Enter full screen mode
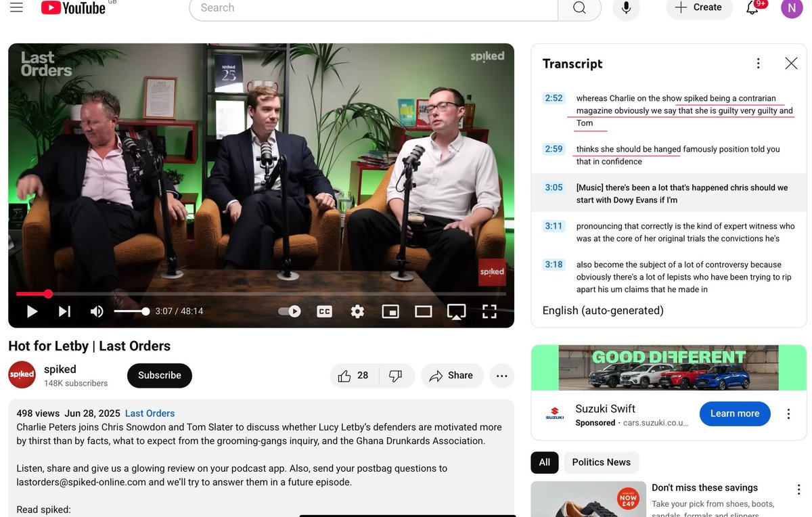 [489, 311]
